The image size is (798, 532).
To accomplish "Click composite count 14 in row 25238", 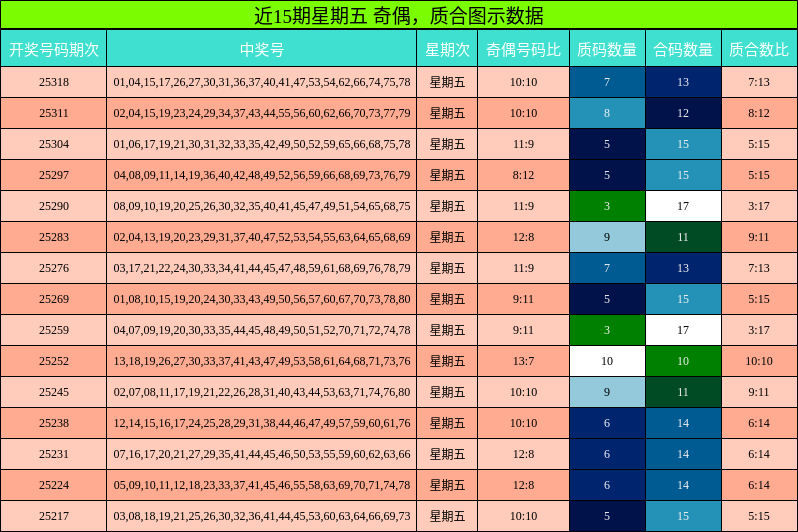I will (x=683, y=424).
